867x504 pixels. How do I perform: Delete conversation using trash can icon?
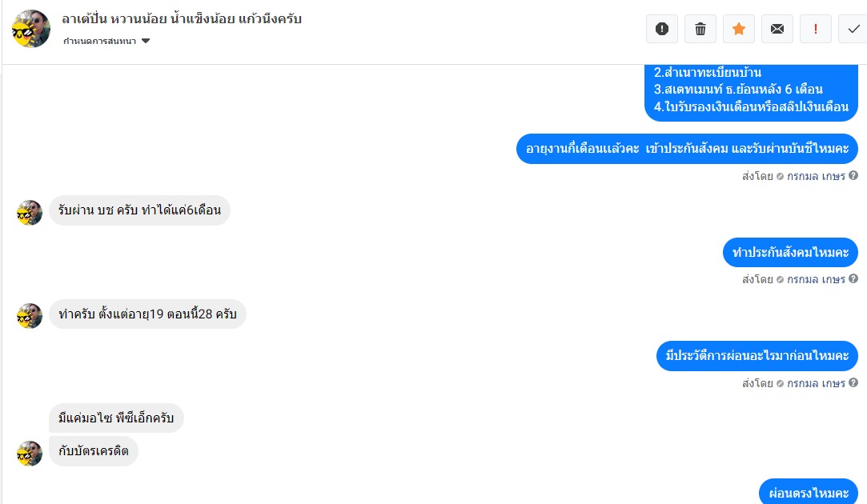point(700,29)
